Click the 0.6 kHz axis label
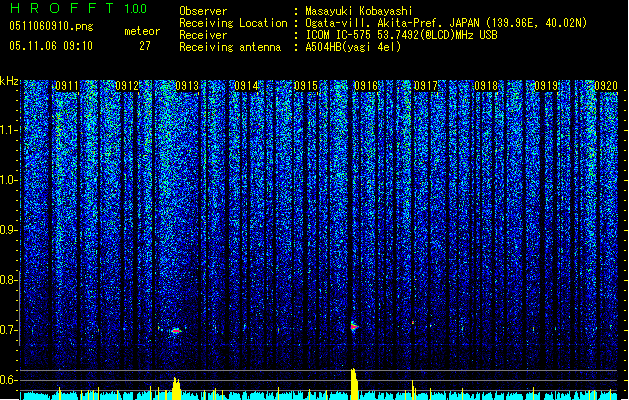629x400 pixels. click(8, 380)
